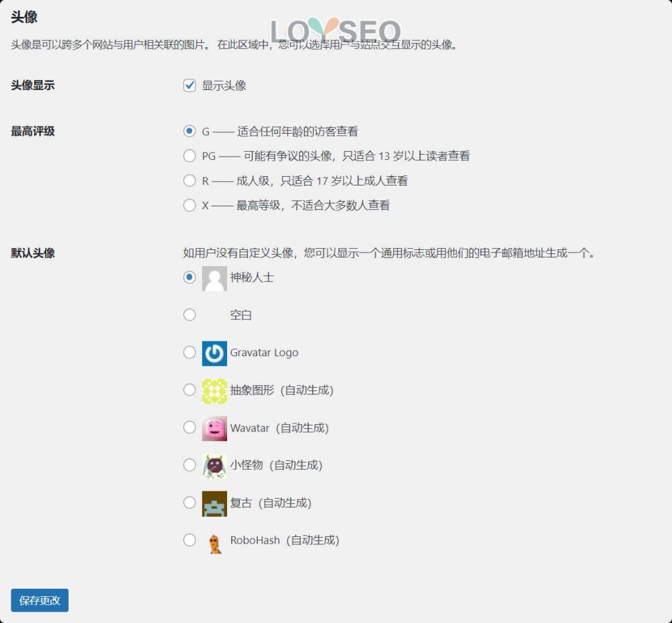The image size is (672, 623).
Task: Select the R adult rating option
Action: [189, 180]
